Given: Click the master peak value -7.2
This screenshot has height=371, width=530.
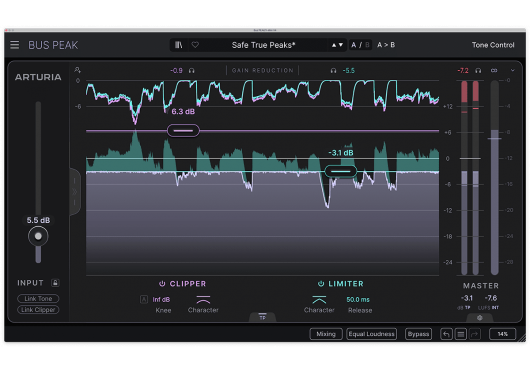Looking at the screenshot, I should point(463,71).
